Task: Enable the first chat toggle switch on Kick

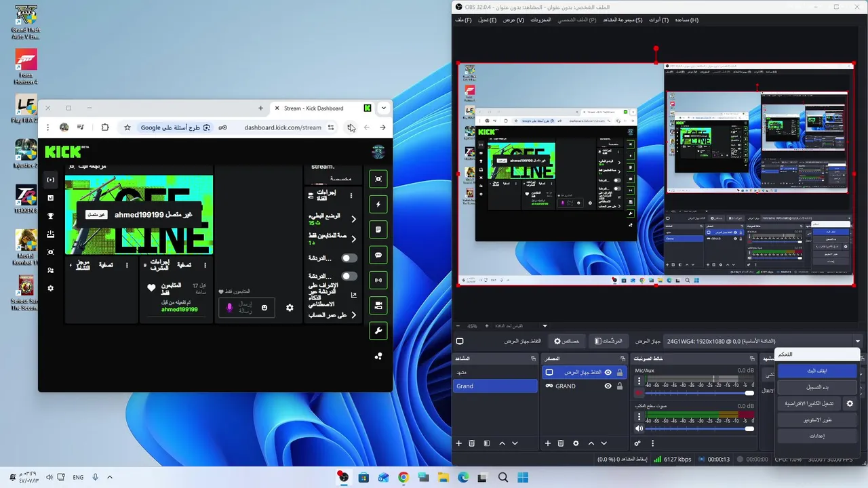Action: (x=349, y=258)
